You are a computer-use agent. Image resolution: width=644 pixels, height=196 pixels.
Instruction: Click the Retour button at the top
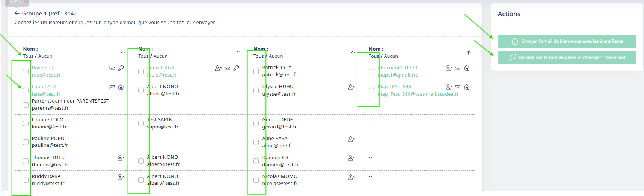pyautogui.click(x=17, y=2)
